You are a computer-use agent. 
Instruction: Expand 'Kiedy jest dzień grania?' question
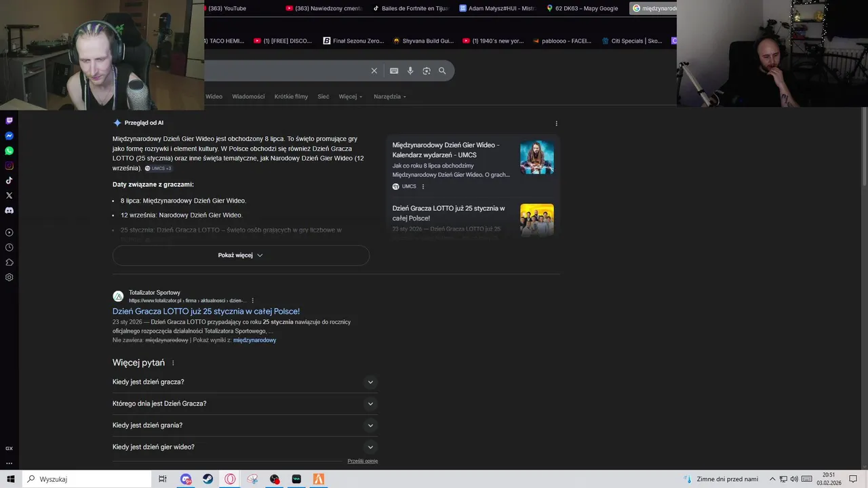click(245, 426)
